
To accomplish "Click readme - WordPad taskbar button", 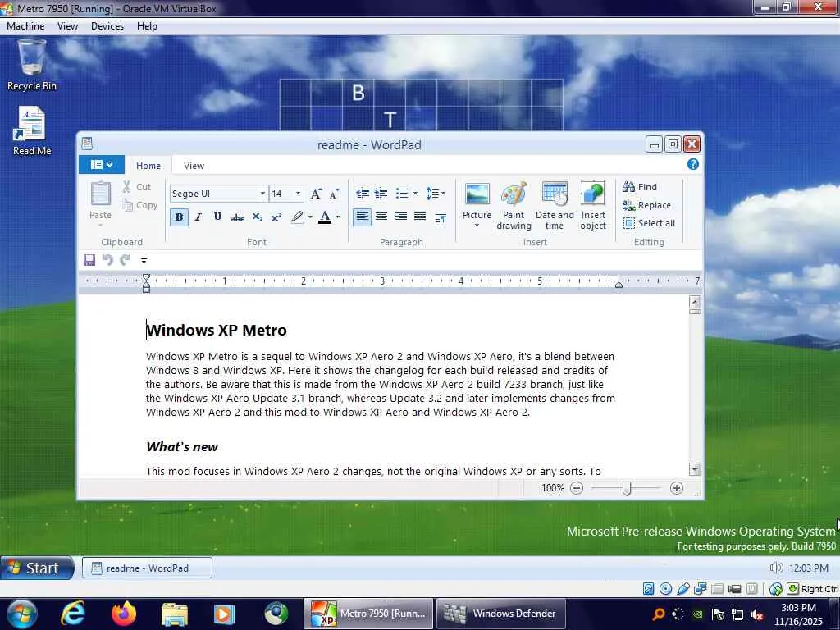I will [x=147, y=568].
